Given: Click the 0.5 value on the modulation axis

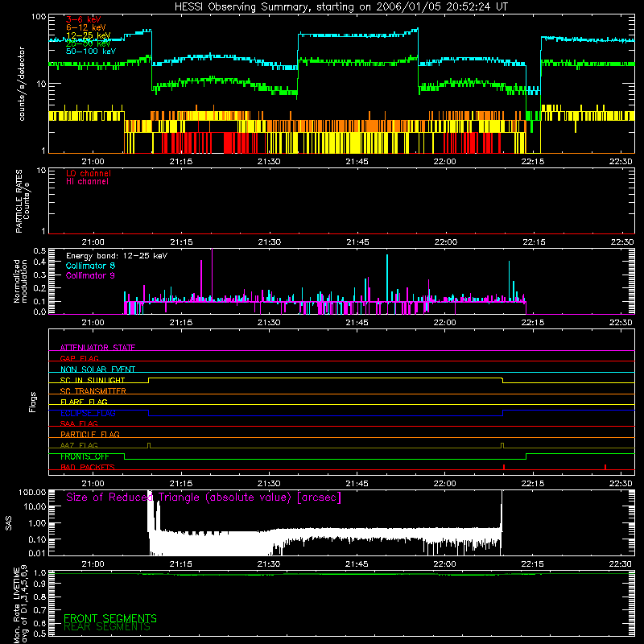Looking at the screenshot, I should 39,251.
